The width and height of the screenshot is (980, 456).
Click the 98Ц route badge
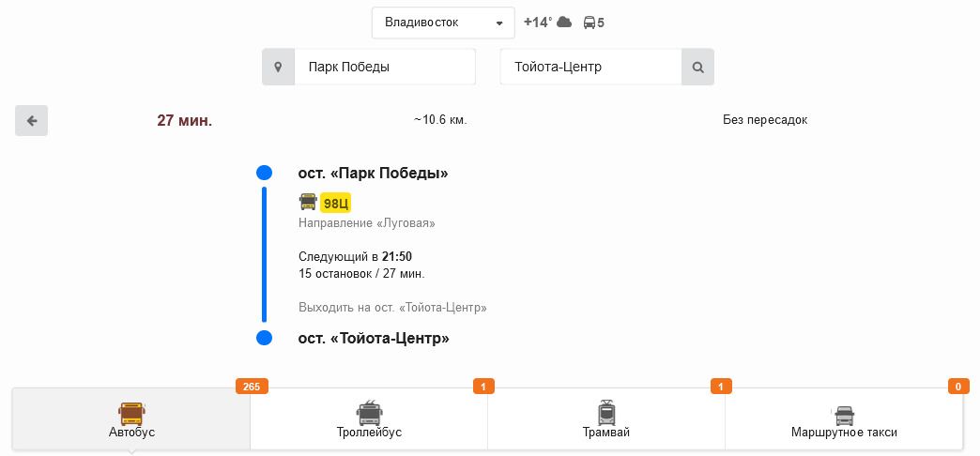(x=335, y=203)
